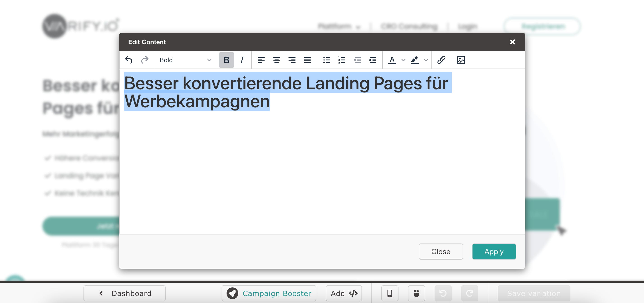Open Login on background page
644x303 pixels.
point(468,26)
